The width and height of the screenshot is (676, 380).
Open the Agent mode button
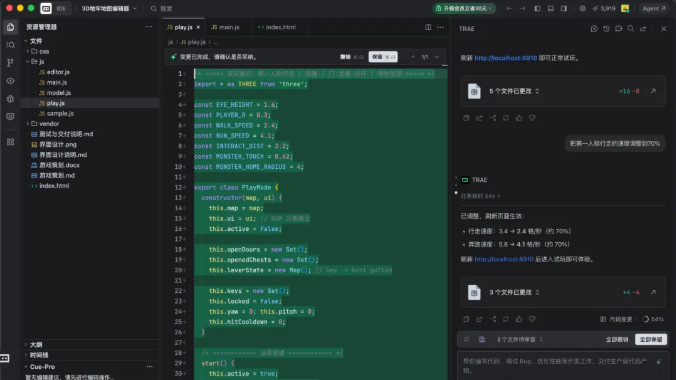[654, 8]
